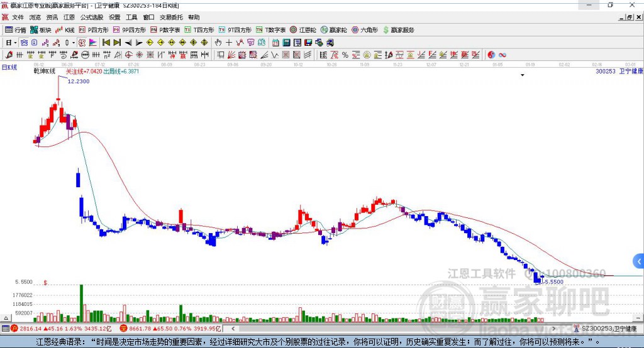Select the hand pan tool
This screenshot has width=644, height=348.
coord(218,43)
